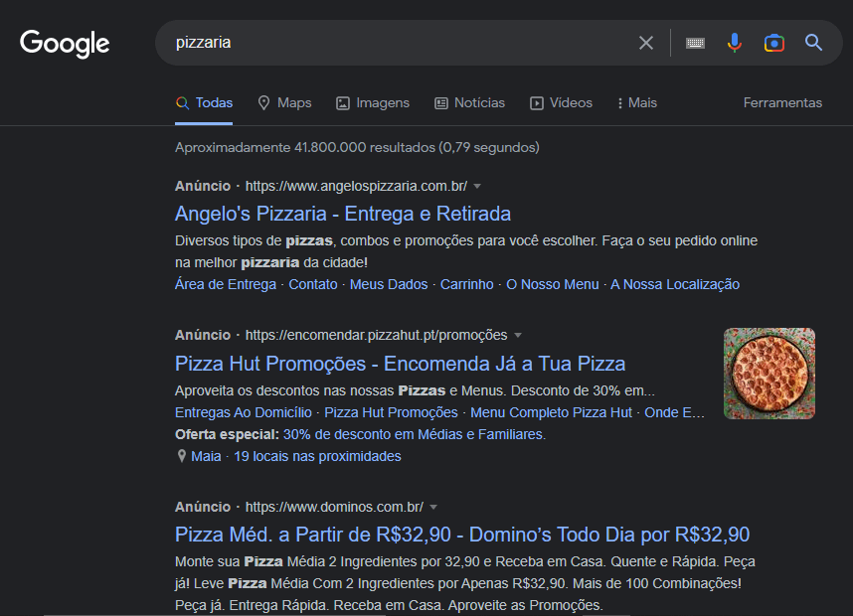Click the Vídeos tab play icon
Viewport: 853px width, 616px height.
(x=537, y=103)
